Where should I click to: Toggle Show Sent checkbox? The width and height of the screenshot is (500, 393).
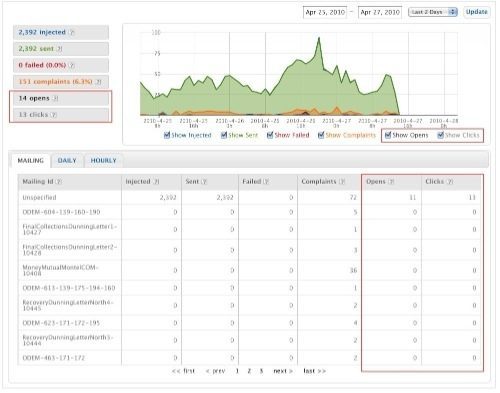[x=224, y=135]
